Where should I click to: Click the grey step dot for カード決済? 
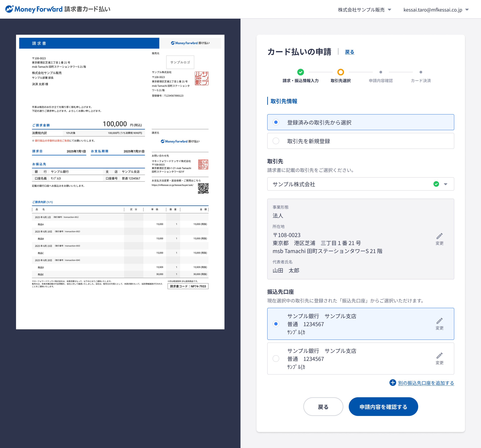click(421, 72)
